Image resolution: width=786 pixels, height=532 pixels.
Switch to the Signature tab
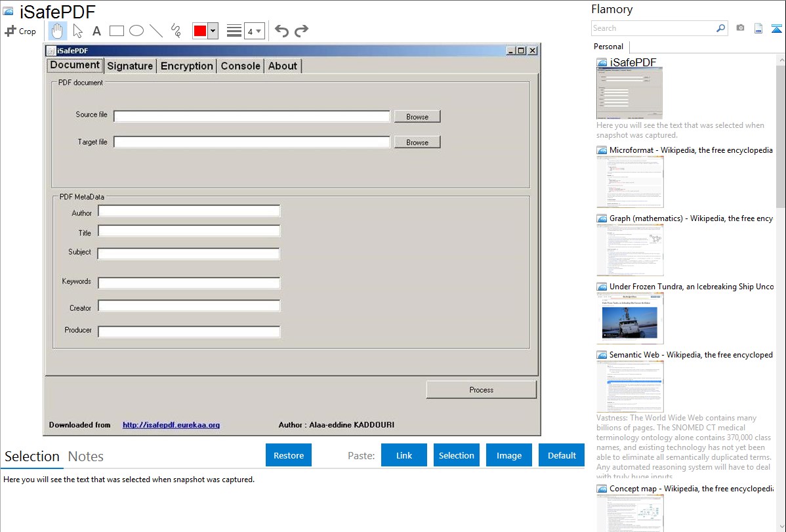click(130, 66)
